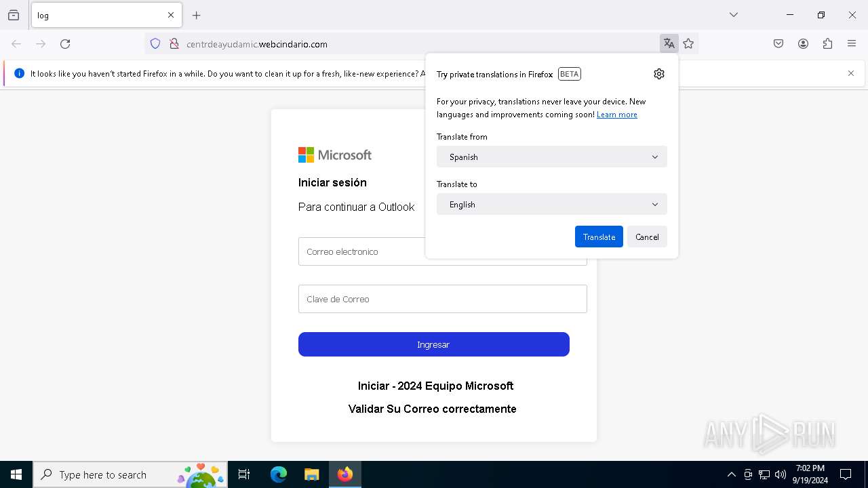Click 'Validar Su Correo correctamente' text
The height and width of the screenshot is (488, 868).
(433, 409)
